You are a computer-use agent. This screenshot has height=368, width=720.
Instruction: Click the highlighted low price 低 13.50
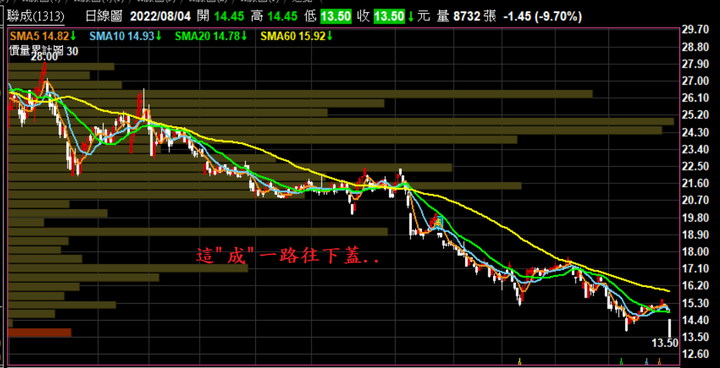click(x=328, y=17)
